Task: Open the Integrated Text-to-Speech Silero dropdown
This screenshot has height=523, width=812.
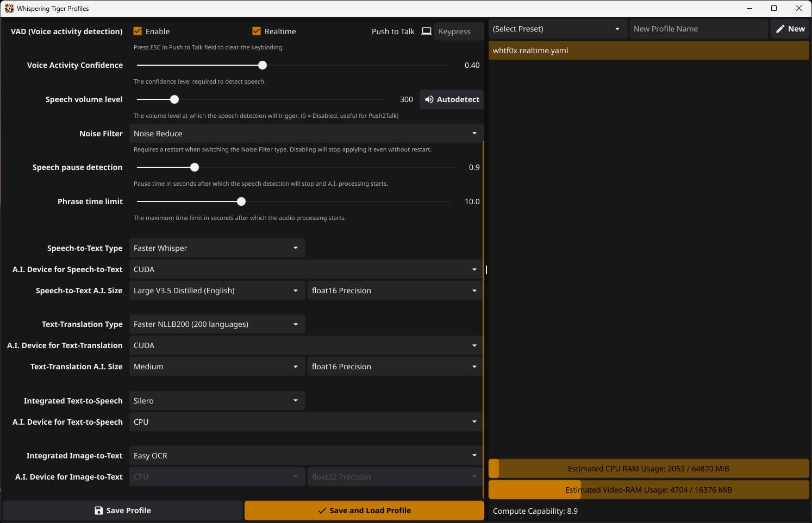Action: (x=217, y=401)
